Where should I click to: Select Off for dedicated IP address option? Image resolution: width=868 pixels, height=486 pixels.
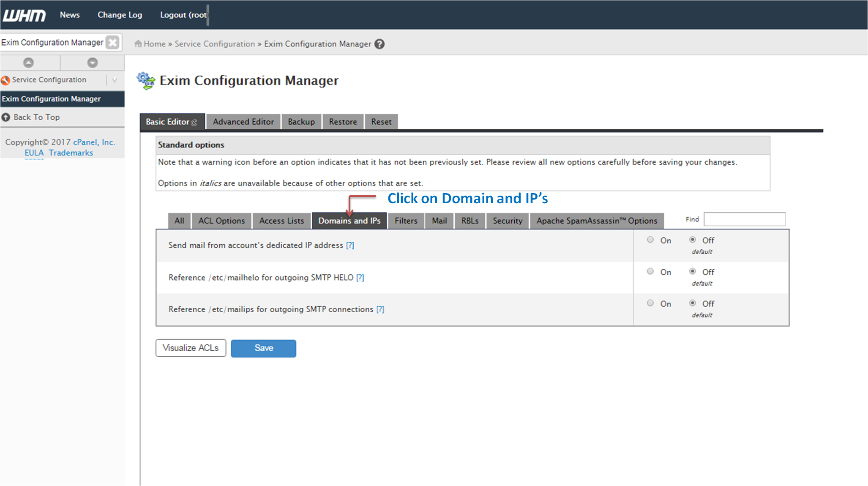point(693,240)
